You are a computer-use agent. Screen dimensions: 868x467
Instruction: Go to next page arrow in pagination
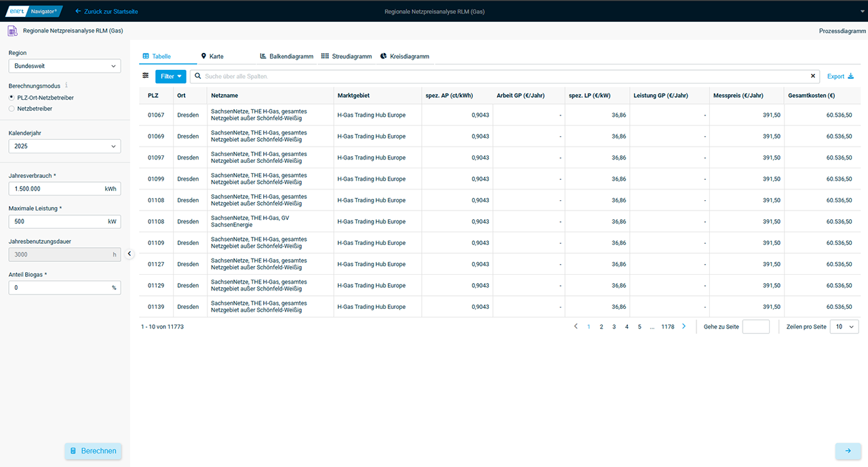tap(684, 326)
